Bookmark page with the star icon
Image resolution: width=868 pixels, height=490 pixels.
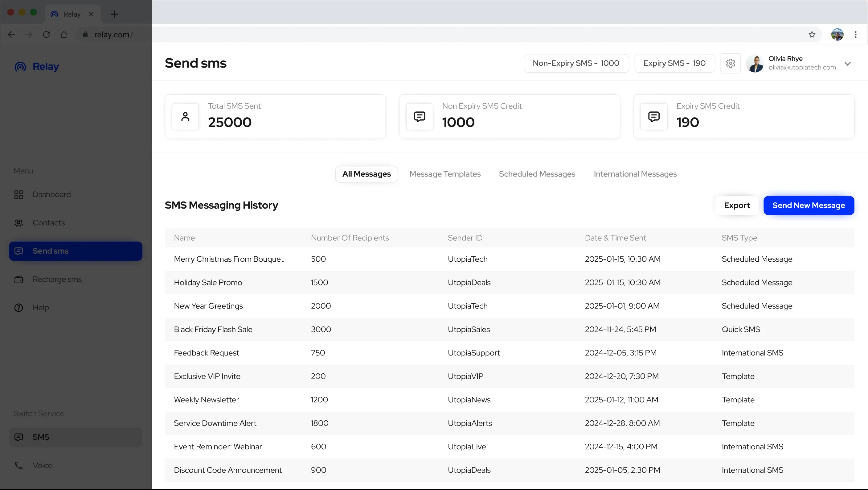(812, 34)
